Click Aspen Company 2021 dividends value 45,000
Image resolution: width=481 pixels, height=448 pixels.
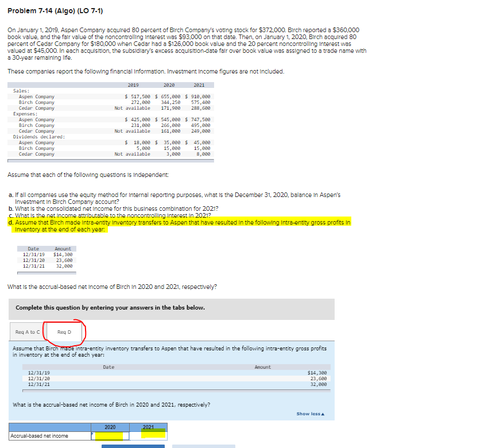pos(197,142)
